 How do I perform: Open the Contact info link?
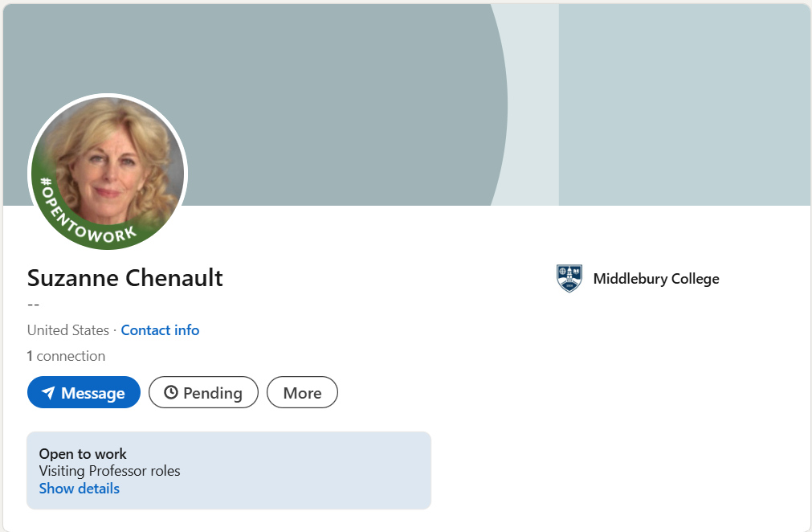tap(160, 330)
